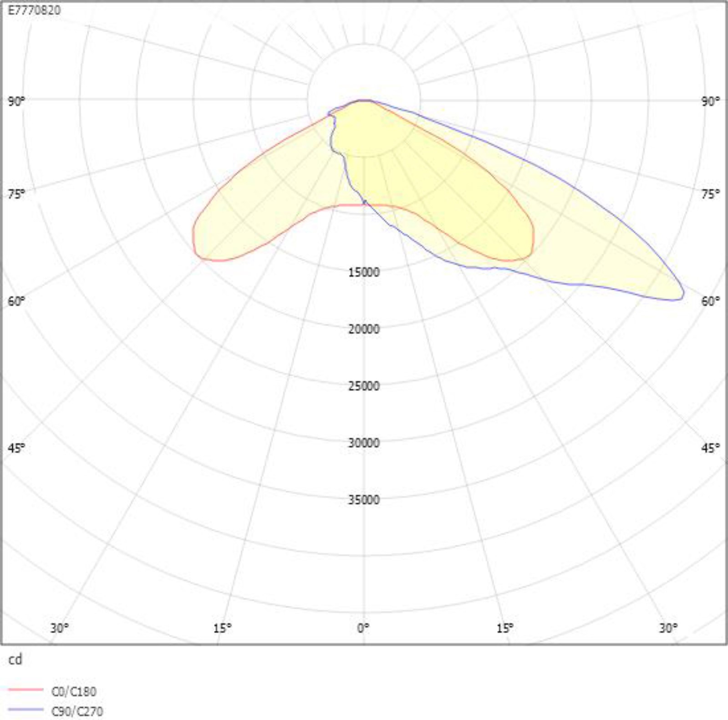Click the 90° label on right edge
The image size is (728, 720).
coord(710,101)
